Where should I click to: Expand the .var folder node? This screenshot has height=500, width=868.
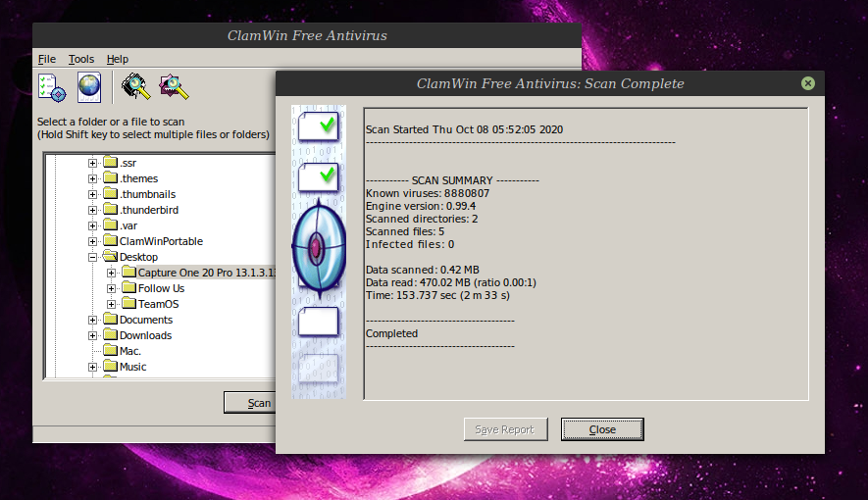pos(92,225)
